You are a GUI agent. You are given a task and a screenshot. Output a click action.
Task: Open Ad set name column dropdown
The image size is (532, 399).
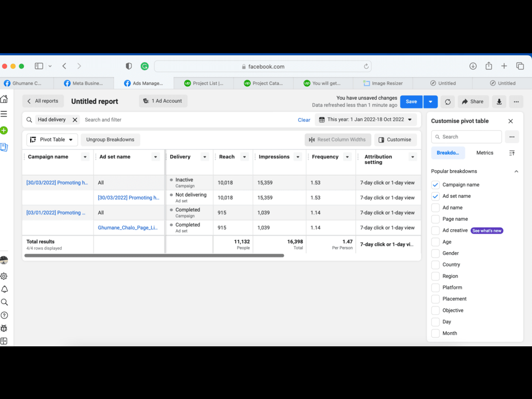156,157
